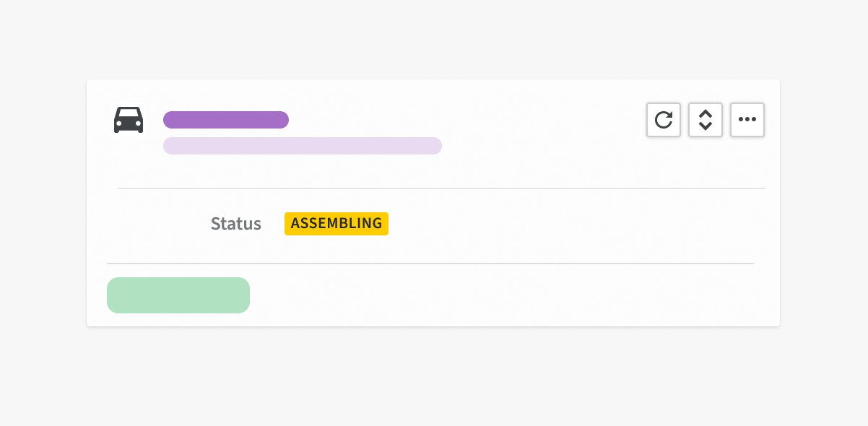Expand the vehicle card details

(706, 120)
